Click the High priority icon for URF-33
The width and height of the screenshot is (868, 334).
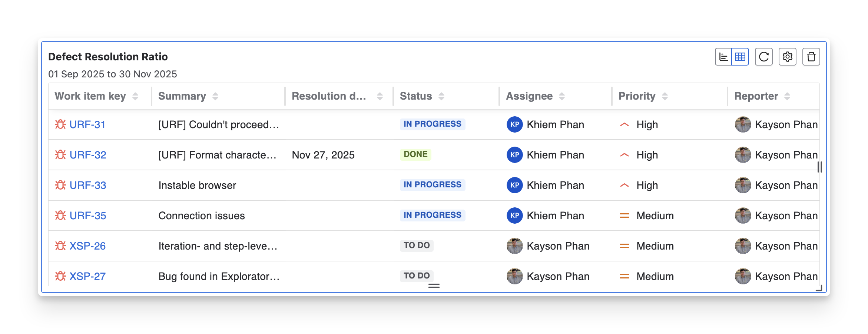point(625,185)
